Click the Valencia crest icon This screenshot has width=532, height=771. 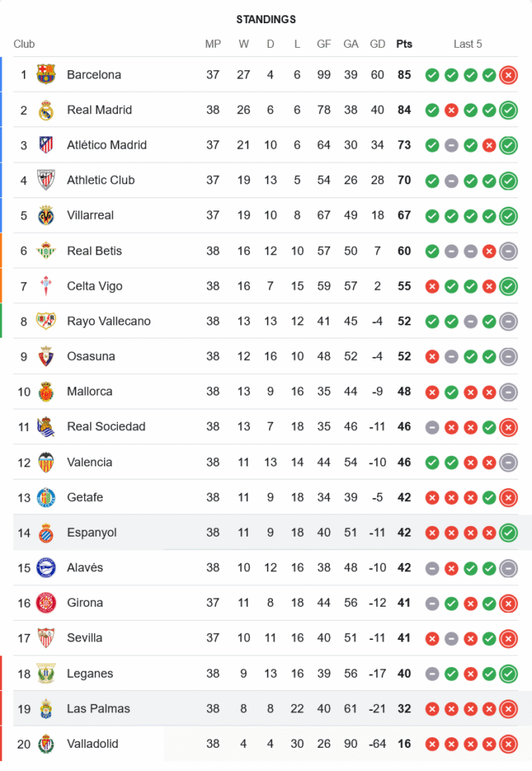46,463
